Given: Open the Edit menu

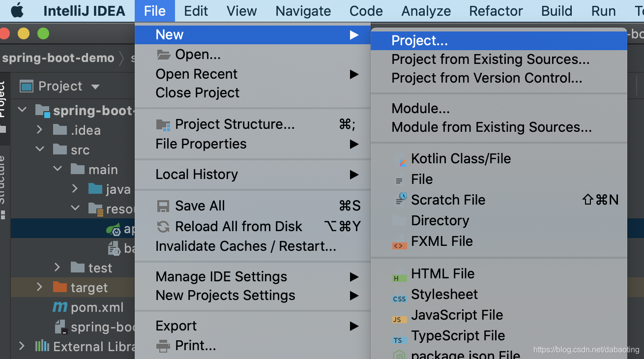Looking at the screenshot, I should tap(196, 11).
